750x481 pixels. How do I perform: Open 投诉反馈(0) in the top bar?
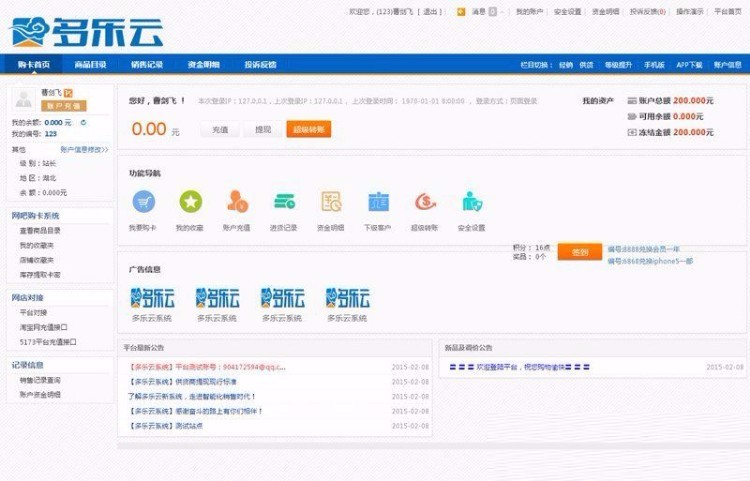648,12
